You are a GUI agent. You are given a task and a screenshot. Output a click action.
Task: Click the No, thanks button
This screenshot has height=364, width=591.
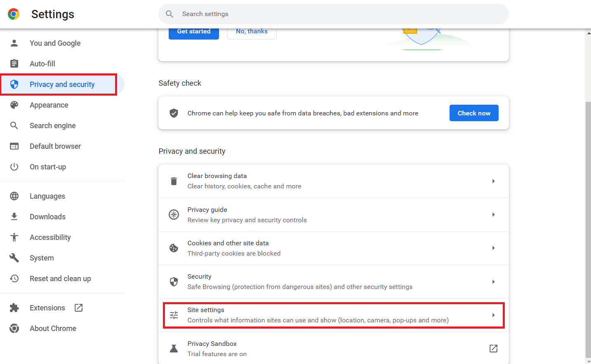click(252, 32)
